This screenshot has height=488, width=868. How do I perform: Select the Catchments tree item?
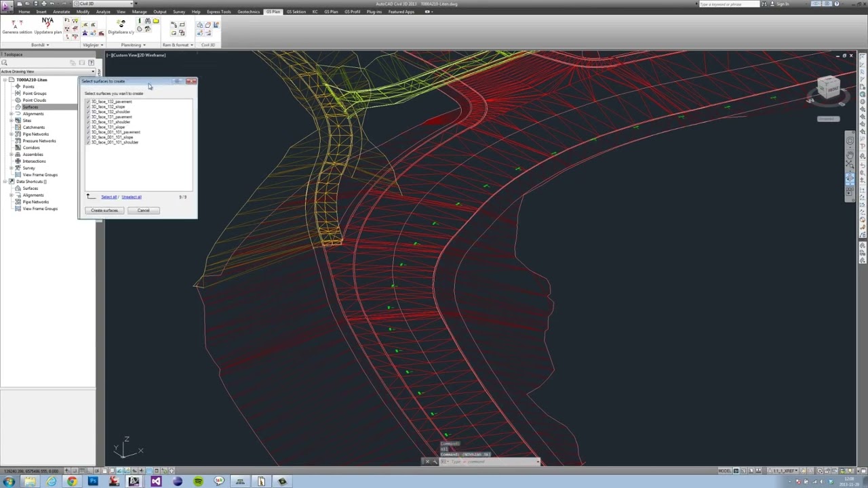tap(34, 127)
